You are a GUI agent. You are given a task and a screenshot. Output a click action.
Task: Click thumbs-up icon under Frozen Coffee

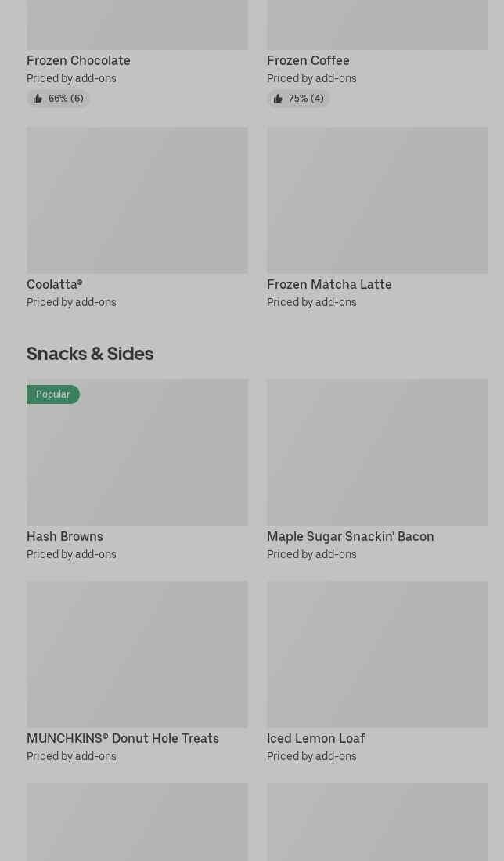coord(278,99)
